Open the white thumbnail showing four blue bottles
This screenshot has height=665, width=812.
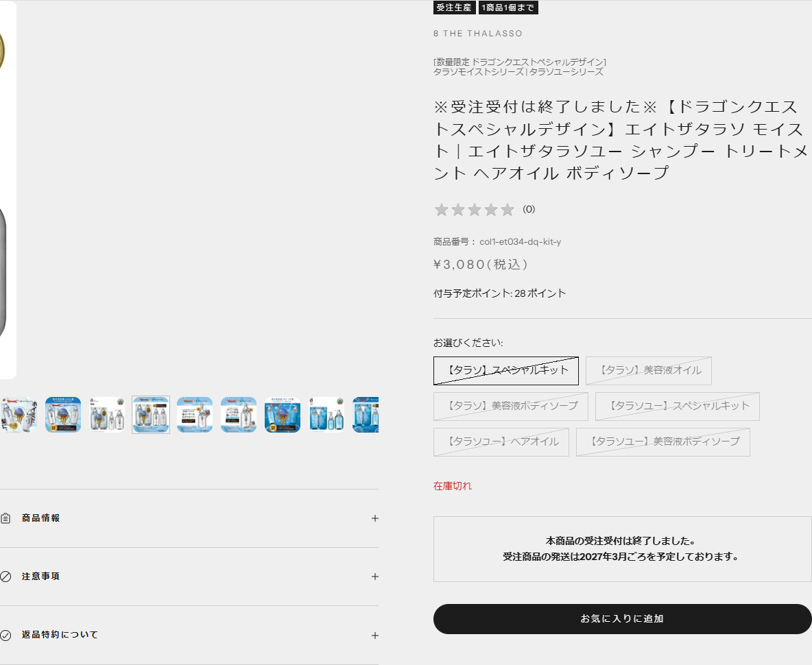pos(326,415)
